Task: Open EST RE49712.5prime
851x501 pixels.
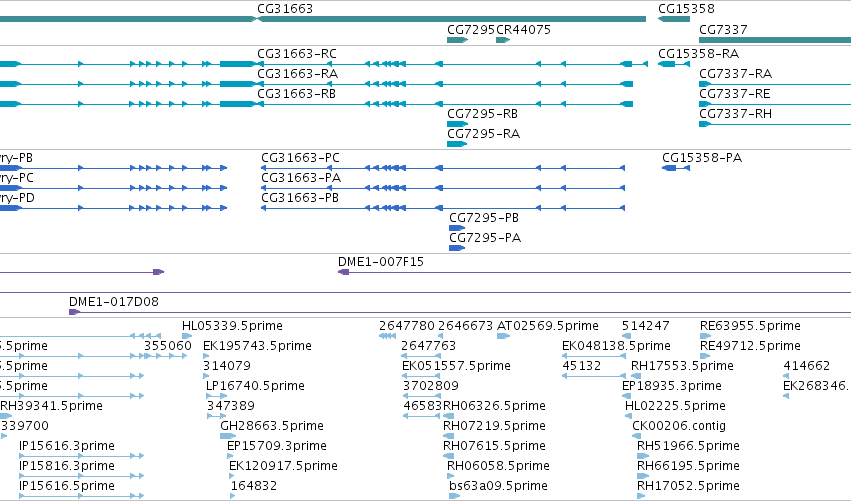Action: pyautogui.click(x=751, y=346)
